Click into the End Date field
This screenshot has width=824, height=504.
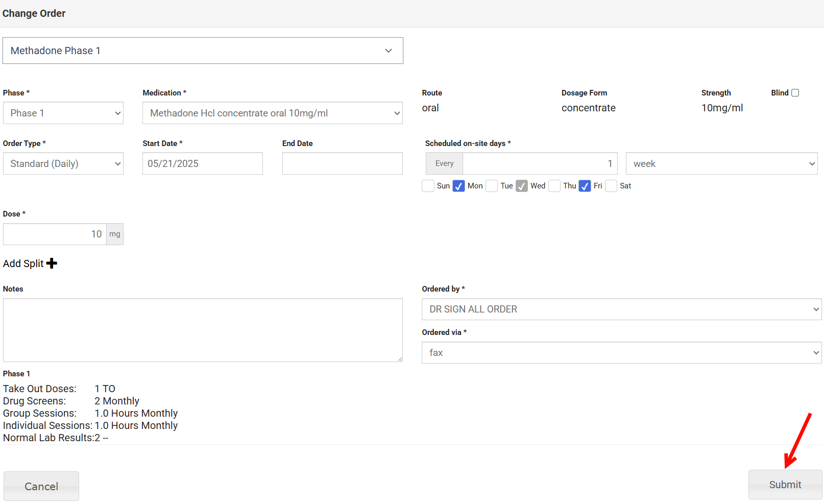click(x=342, y=163)
